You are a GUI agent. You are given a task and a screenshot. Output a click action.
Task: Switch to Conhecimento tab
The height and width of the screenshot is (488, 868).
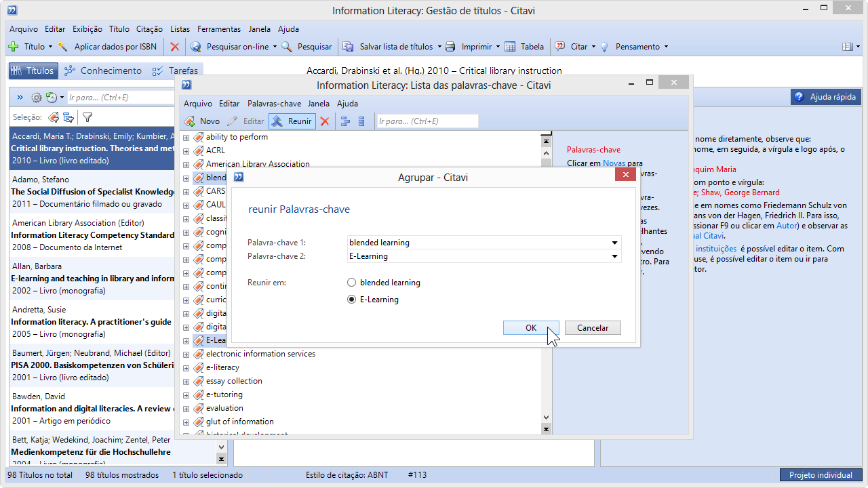click(x=103, y=70)
